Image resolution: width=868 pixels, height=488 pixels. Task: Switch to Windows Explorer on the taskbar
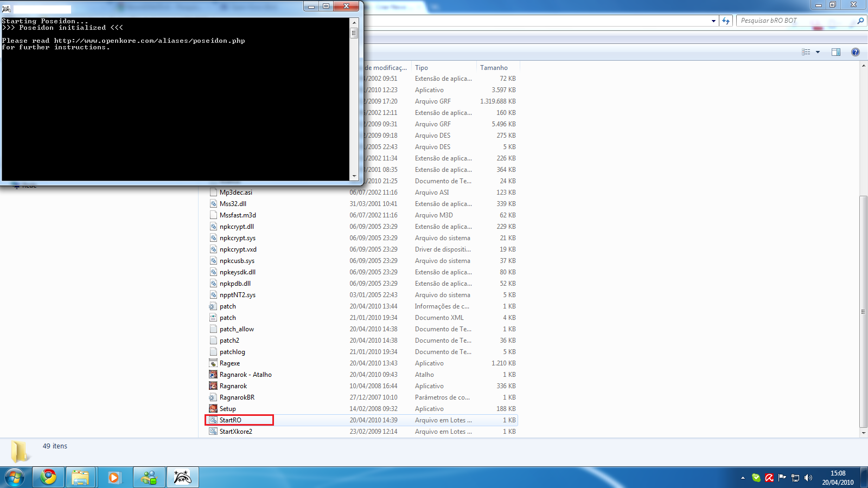[x=80, y=477]
